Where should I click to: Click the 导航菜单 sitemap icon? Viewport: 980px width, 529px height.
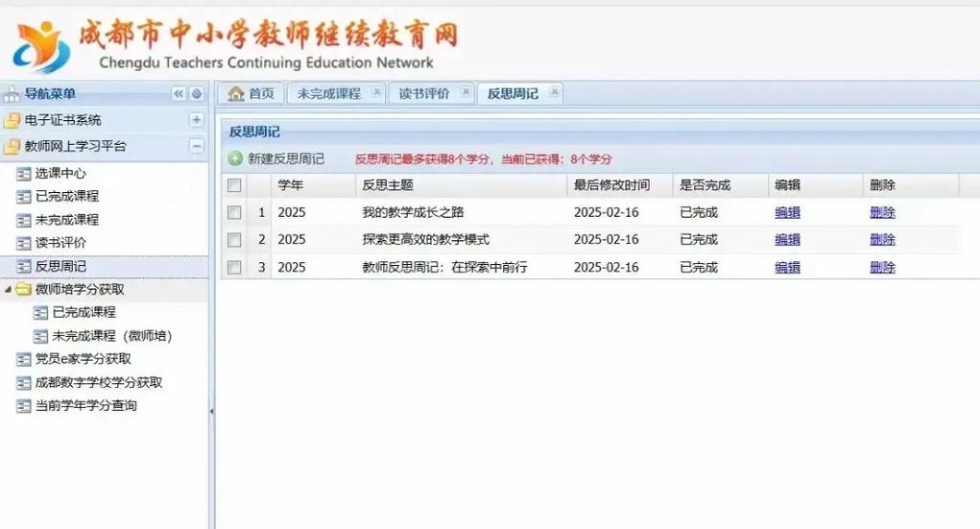[12, 94]
